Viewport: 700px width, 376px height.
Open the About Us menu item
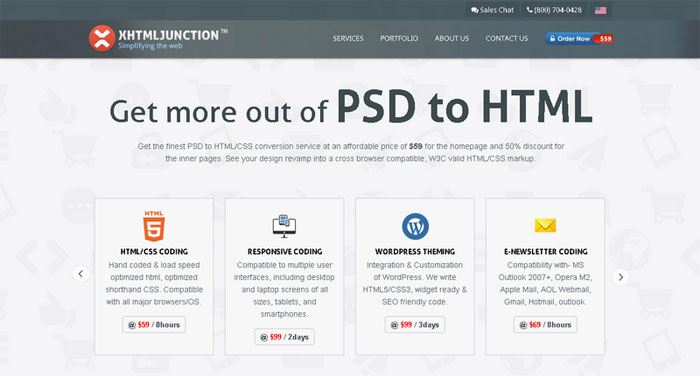pos(452,38)
